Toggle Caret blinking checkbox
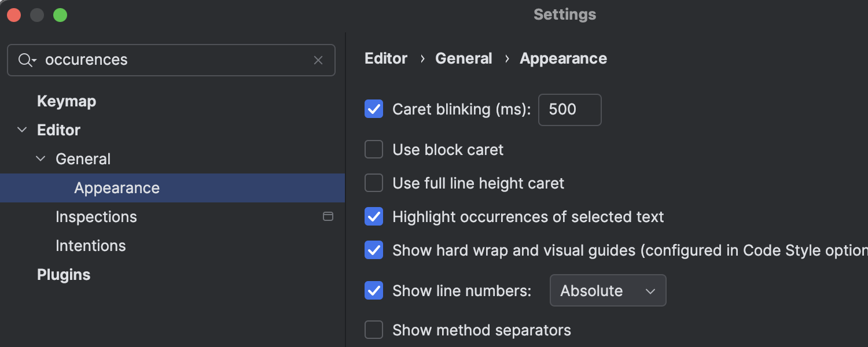Screen dimensions: 868x347 (x=374, y=109)
